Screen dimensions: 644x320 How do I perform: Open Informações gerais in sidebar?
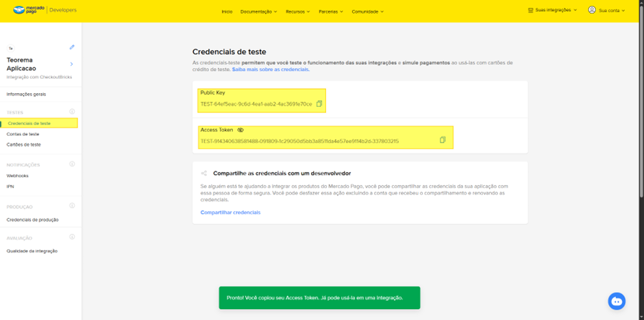pyautogui.click(x=26, y=94)
